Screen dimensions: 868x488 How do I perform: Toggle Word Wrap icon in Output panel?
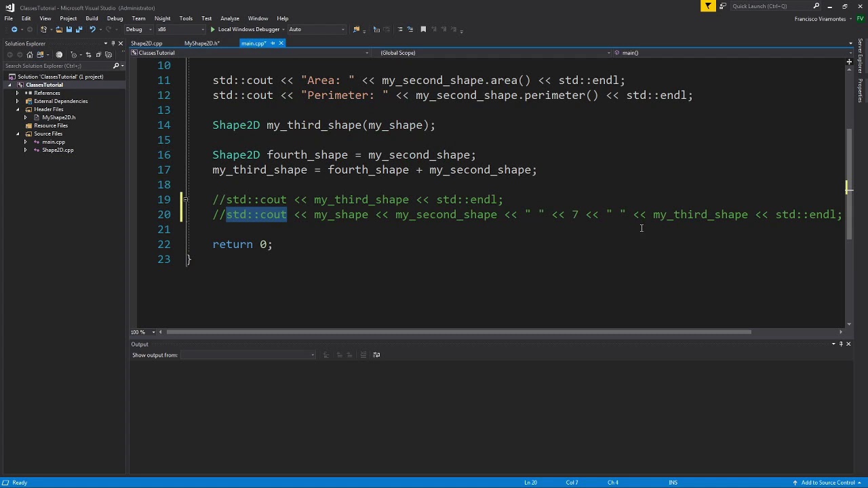pos(377,354)
